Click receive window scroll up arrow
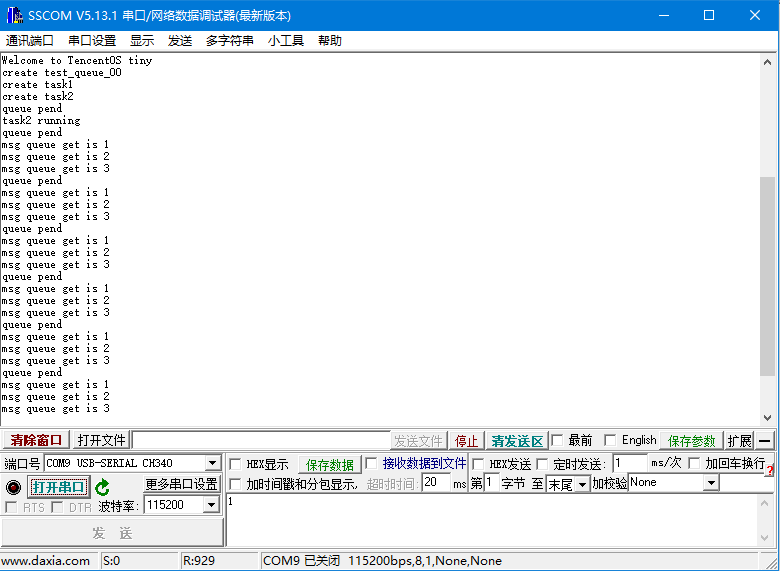Image resolution: width=780 pixels, height=571 pixels. coord(767,62)
